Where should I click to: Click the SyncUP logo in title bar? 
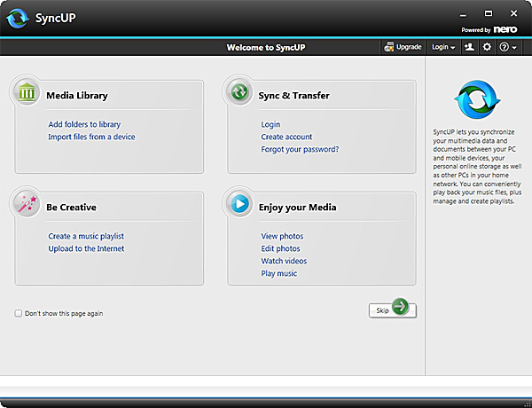[x=17, y=18]
